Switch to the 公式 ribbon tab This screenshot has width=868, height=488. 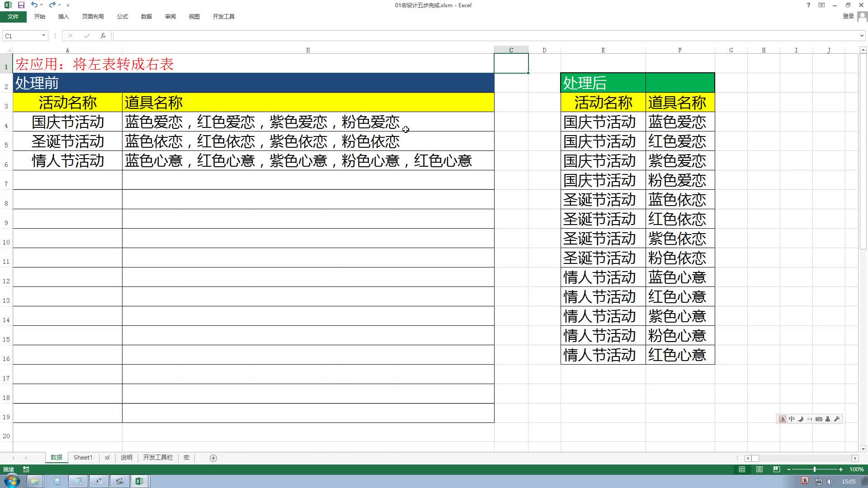(123, 17)
